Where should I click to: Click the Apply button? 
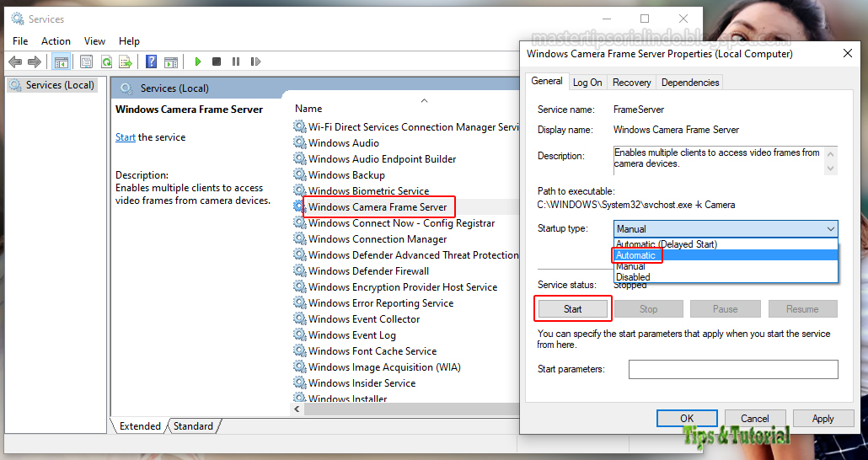823,419
